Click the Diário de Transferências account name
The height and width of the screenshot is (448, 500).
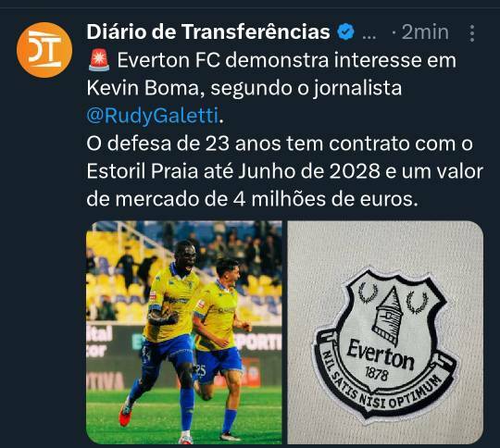click(208, 31)
